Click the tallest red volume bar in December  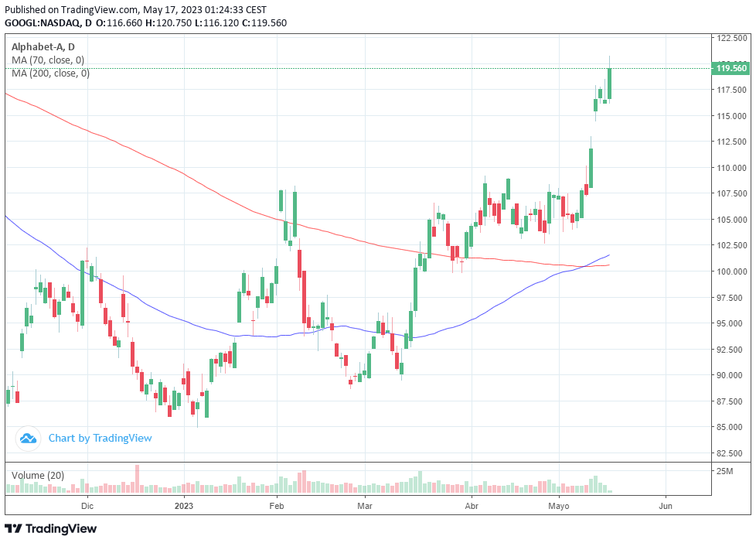pos(137,479)
